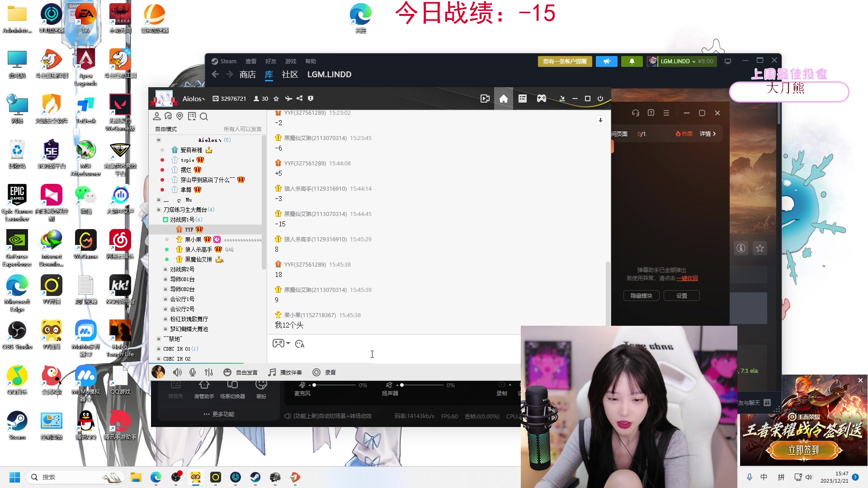Toggle 录音 recording in YY bottom bar

(324, 372)
